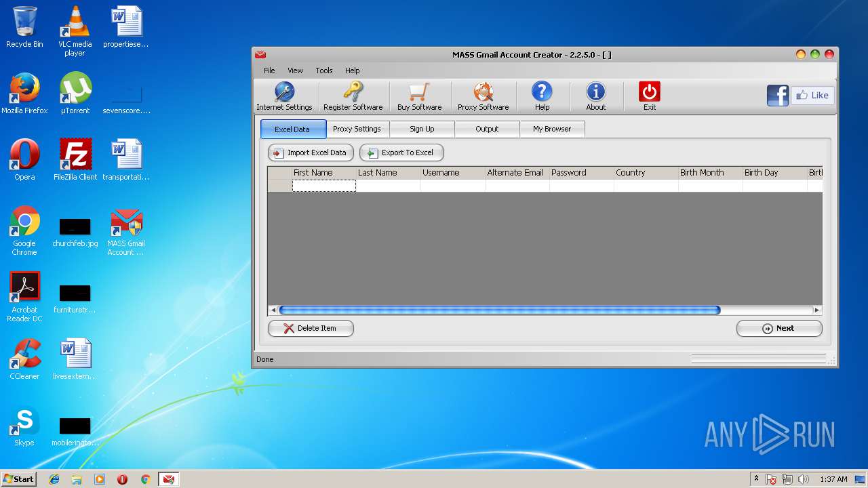868x488 pixels.
Task: Open Chrome from the taskbar
Action: point(145,479)
